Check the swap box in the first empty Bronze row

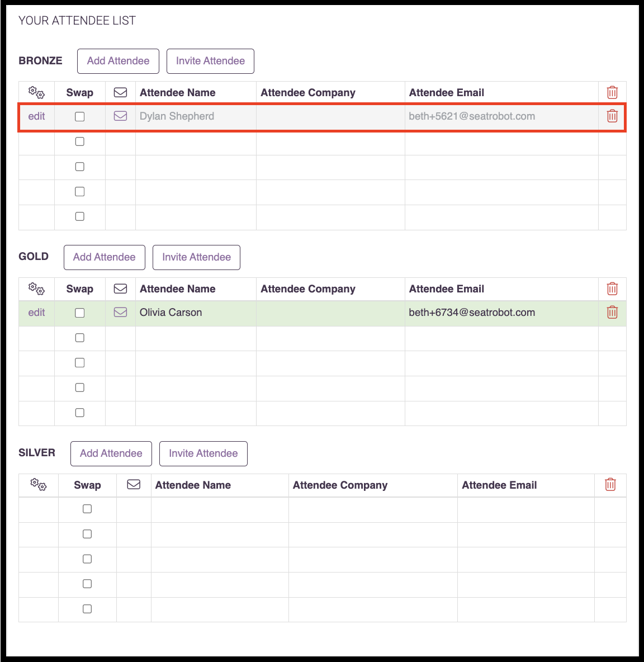pyautogui.click(x=80, y=141)
